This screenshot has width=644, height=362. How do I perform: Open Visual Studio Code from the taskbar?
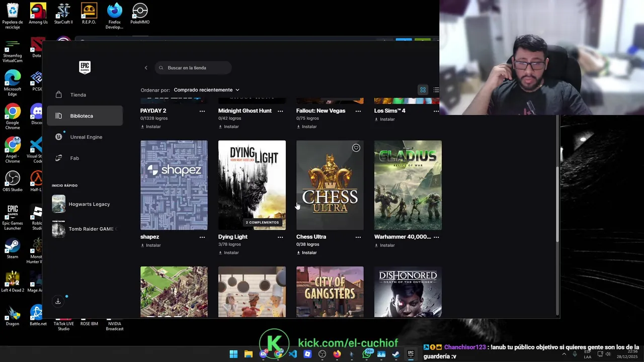[293, 354]
